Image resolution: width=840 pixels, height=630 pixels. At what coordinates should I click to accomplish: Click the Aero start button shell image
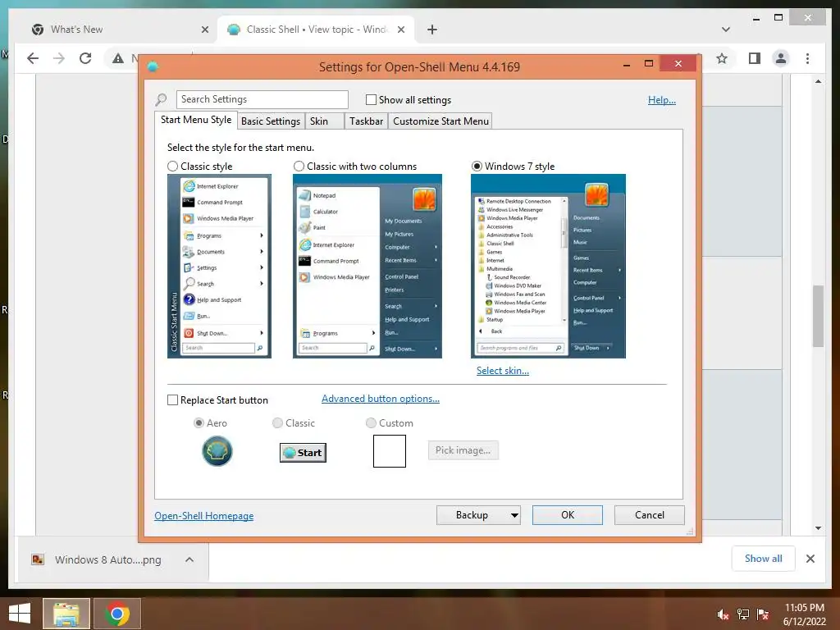tap(217, 451)
